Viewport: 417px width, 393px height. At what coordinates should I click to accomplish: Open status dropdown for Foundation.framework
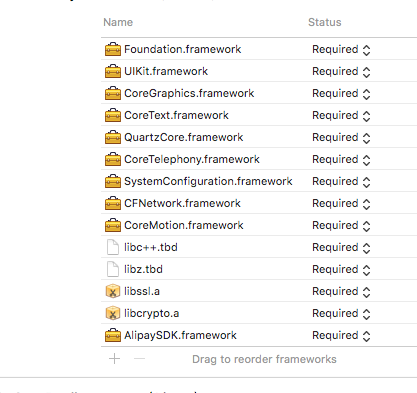[341, 50]
